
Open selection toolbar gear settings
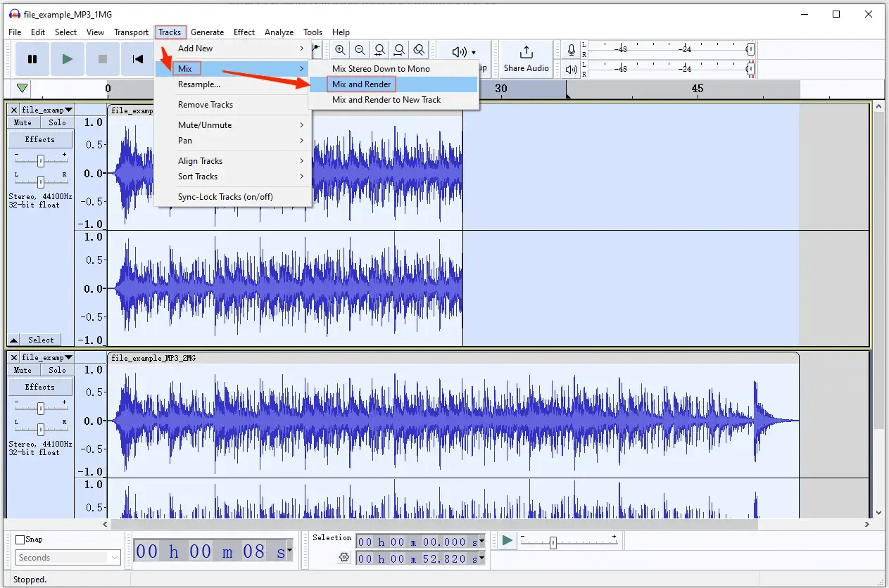tap(344, 558)
